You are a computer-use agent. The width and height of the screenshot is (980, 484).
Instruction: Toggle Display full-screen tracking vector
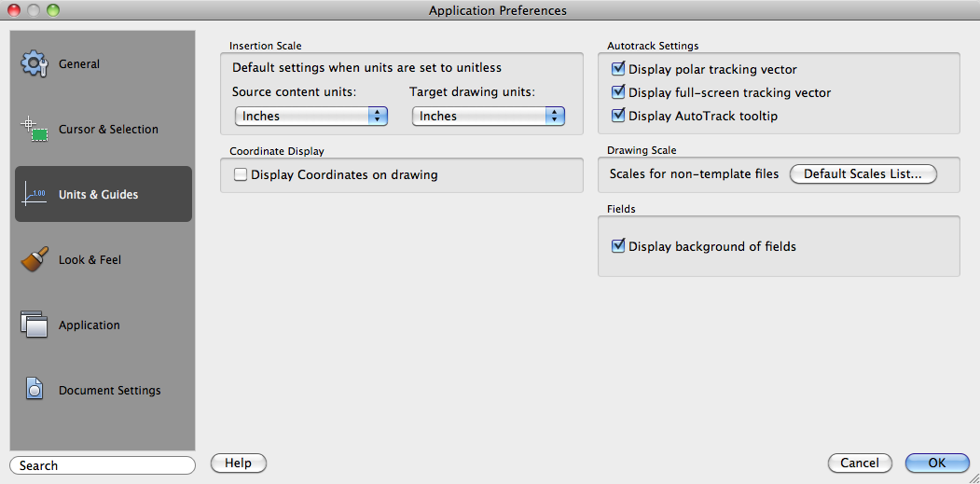point(617,92)
